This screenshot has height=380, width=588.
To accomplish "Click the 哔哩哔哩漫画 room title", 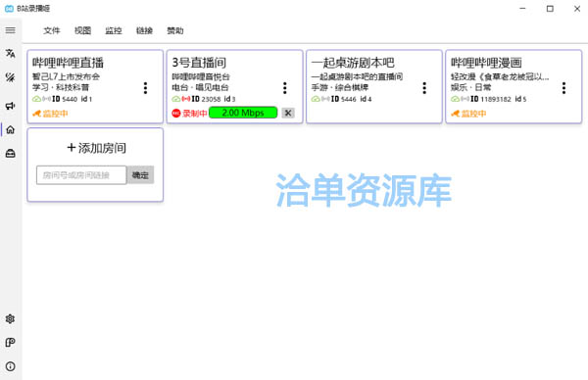I will (x=486, y=63).
